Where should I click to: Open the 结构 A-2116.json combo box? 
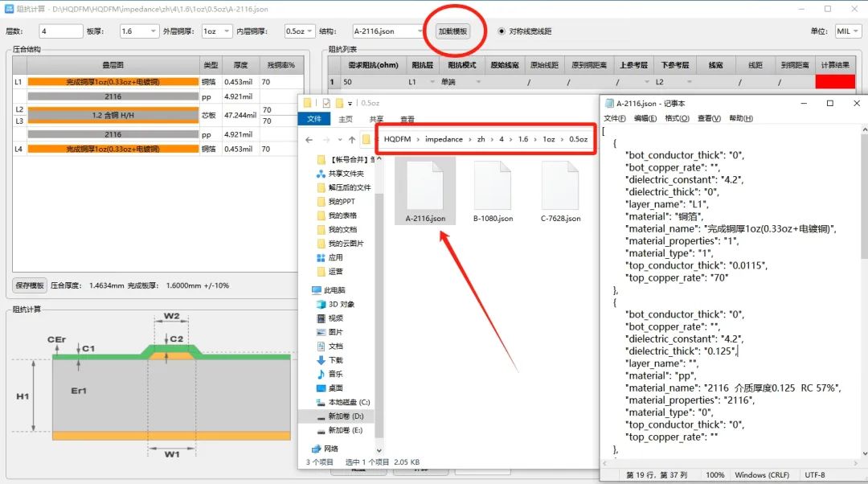tap(420, 31)
